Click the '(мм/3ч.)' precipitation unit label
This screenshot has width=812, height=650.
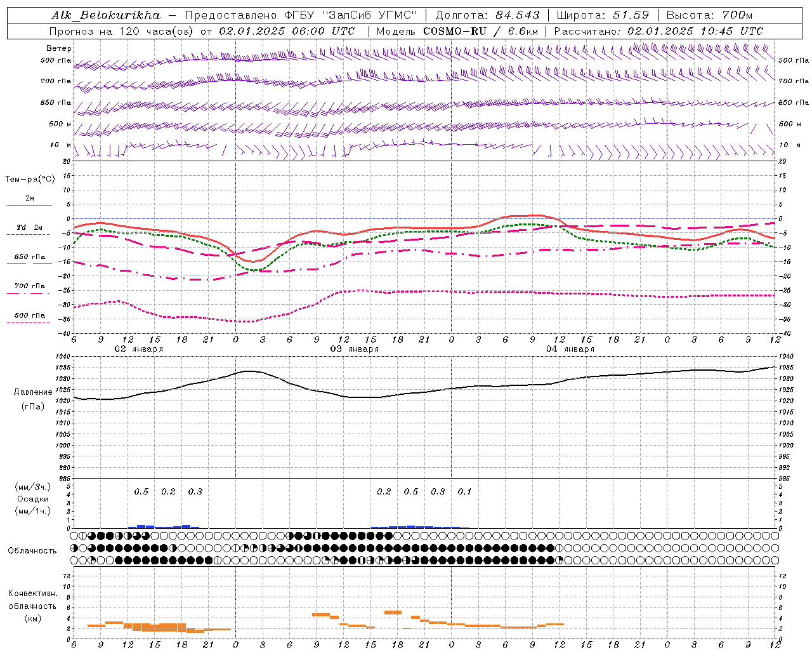(33, 487)
